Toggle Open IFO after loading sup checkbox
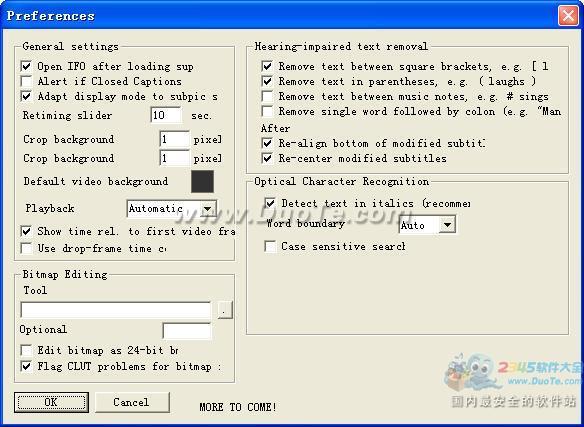The width and height of the screenshot is (584, 427). [26, 67]
